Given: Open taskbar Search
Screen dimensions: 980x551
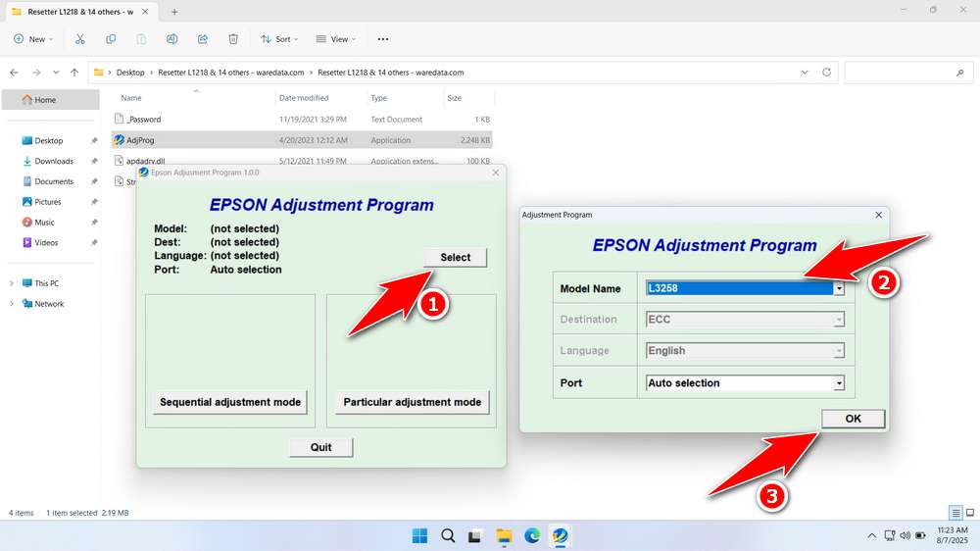Looking at the screenshot, I should [x=448, y=536].
